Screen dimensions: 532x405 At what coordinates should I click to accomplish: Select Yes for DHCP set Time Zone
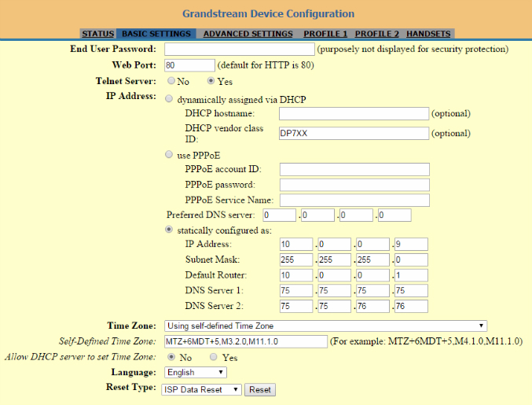click(214, 357)
